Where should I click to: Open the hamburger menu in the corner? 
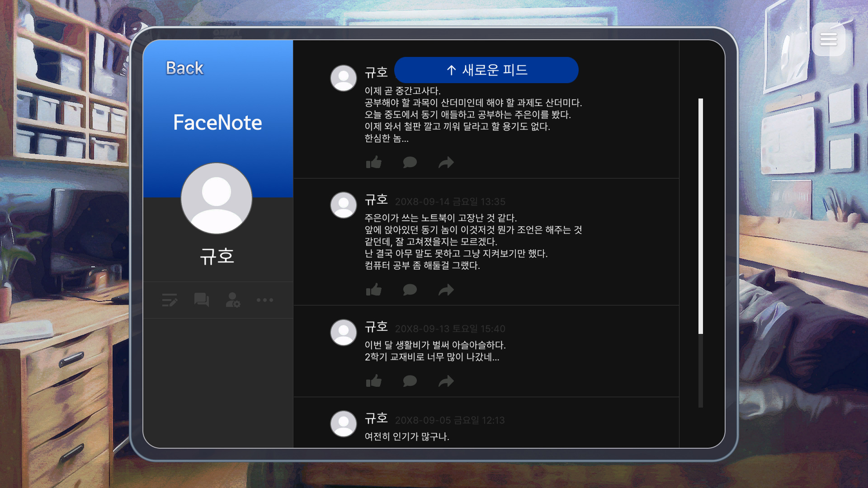point(828,39)
